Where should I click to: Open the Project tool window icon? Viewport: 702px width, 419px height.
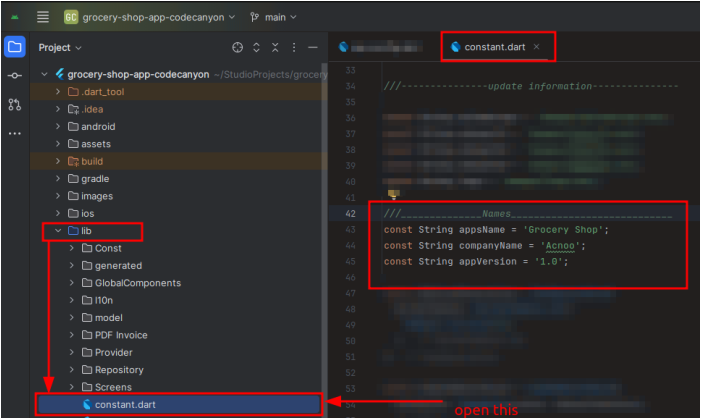[15, 47]
